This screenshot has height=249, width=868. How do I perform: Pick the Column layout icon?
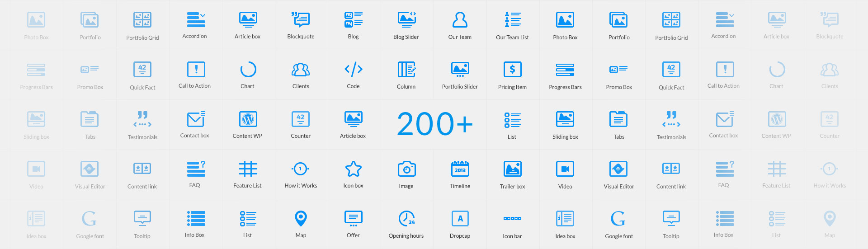(x=406, y=70)
